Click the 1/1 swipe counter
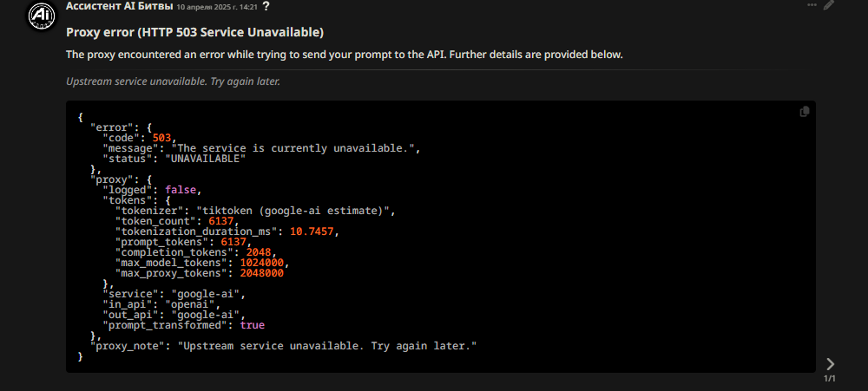The image size is (868, 391). [829, 379]
